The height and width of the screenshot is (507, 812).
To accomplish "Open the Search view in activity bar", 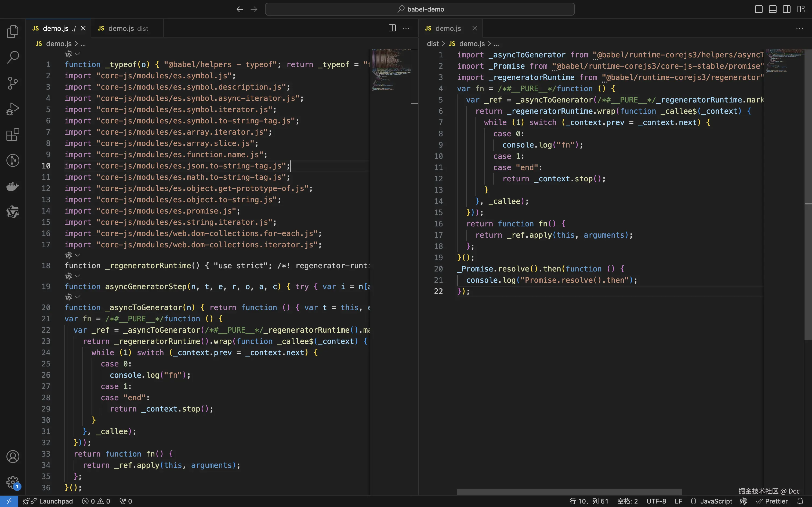I will click(x=13, y=57).
